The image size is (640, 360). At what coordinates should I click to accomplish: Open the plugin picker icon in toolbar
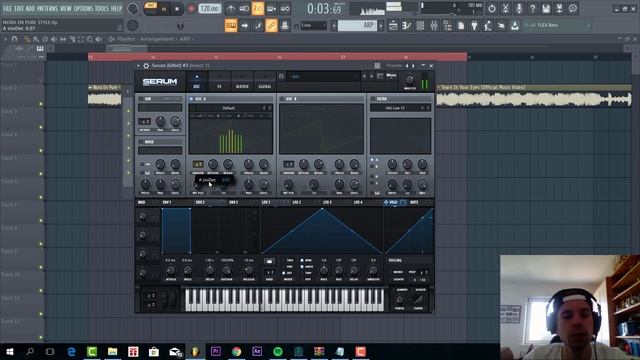[x=474, y=26]
